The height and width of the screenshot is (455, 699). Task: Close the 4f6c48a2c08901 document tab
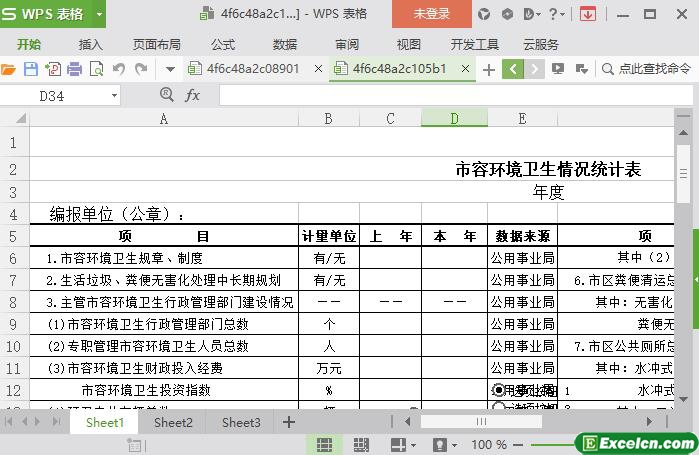click(318, 69)
